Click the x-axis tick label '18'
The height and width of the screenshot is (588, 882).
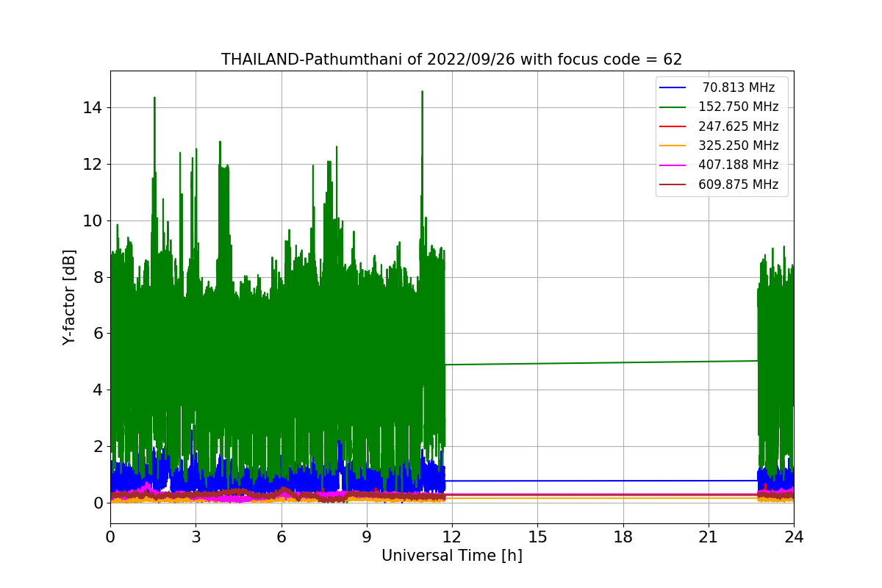point(623,537)
